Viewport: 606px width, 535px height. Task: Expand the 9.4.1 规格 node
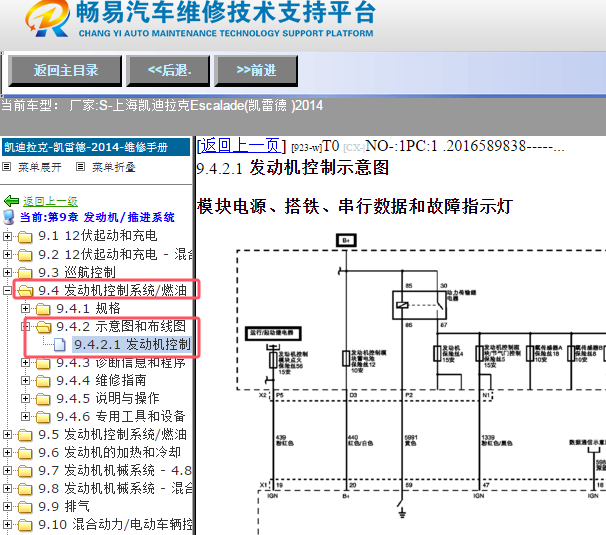26,308
